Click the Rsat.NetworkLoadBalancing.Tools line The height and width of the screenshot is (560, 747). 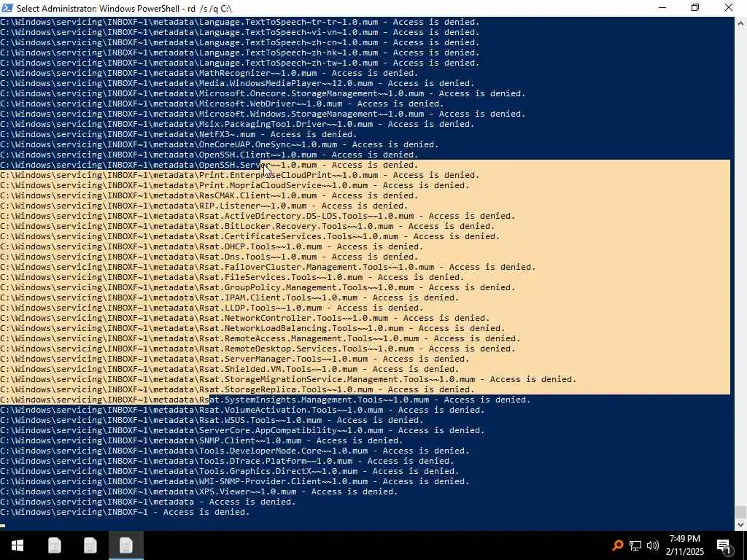pyautogui.click(x=252, y=328)
